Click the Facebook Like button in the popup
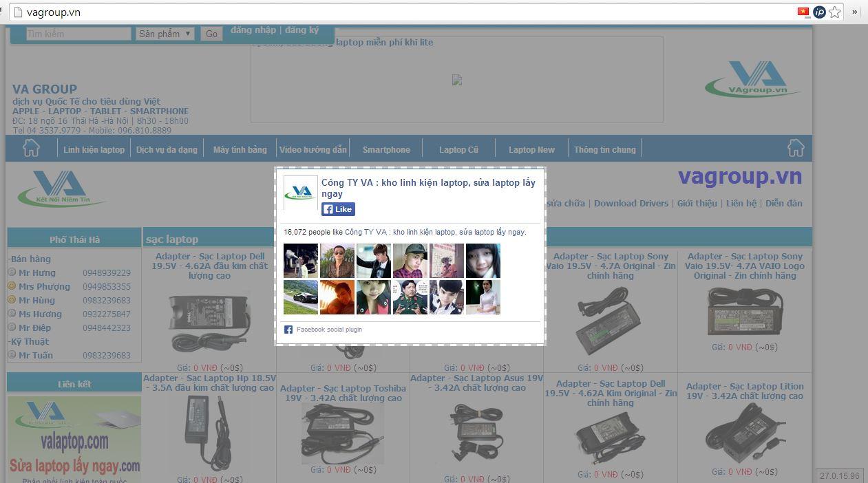This screenshot has width=868, height=483. tap(338, 209)
